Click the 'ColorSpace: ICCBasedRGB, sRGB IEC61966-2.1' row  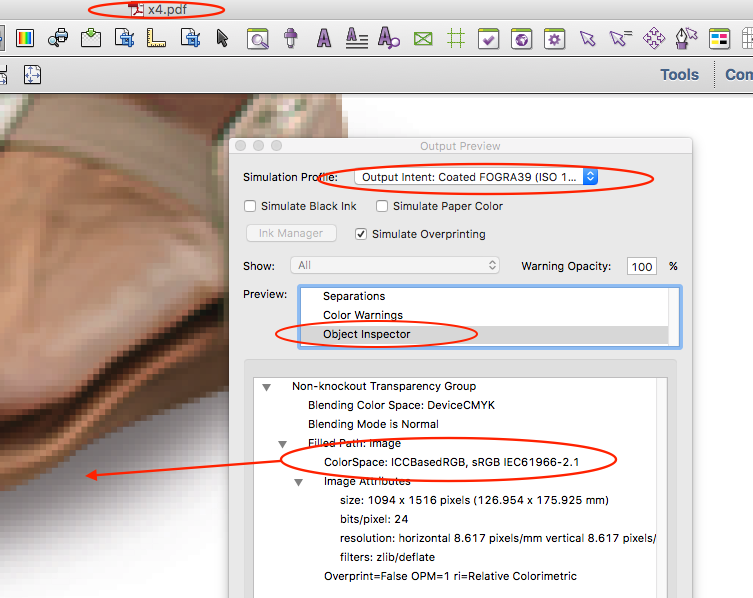(451, 462)
